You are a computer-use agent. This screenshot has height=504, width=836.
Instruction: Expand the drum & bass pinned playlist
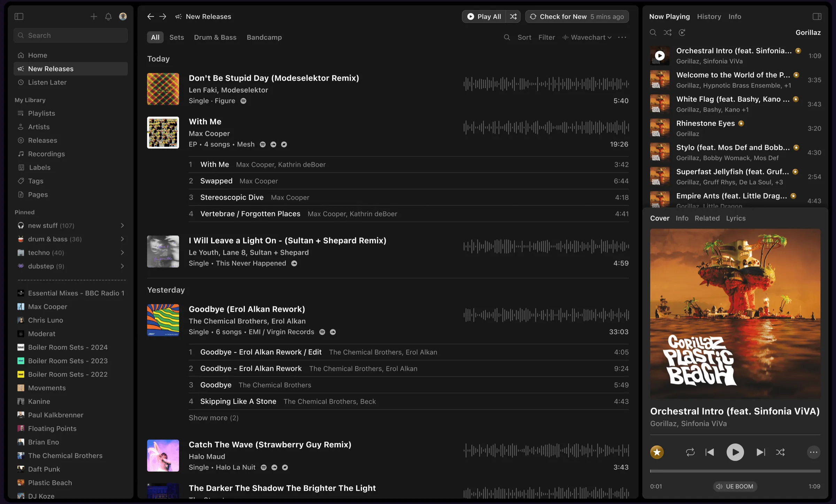(x=122, y=239)
